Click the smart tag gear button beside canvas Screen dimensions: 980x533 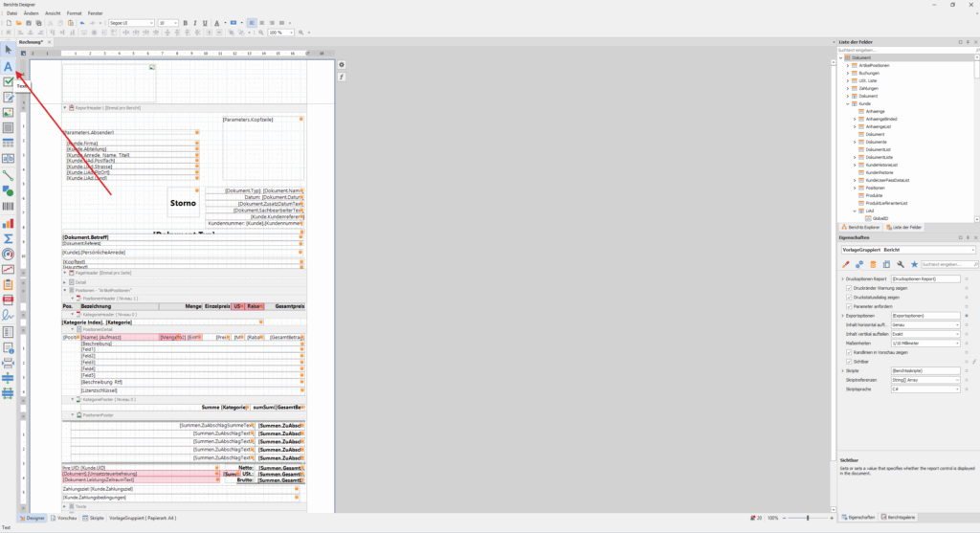[342, 65]
